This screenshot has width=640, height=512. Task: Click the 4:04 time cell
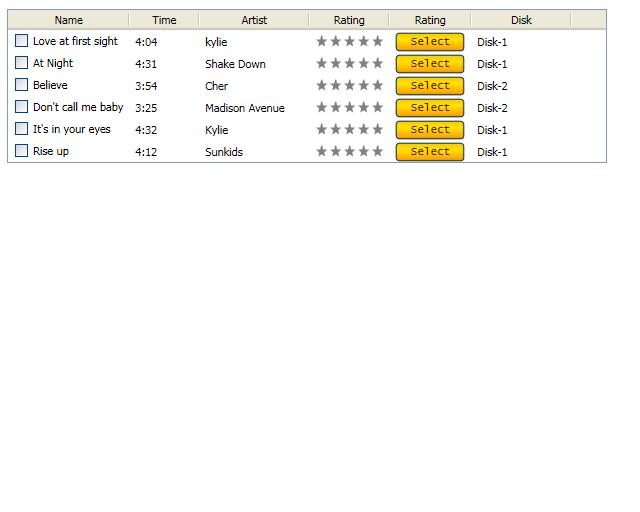146,42
